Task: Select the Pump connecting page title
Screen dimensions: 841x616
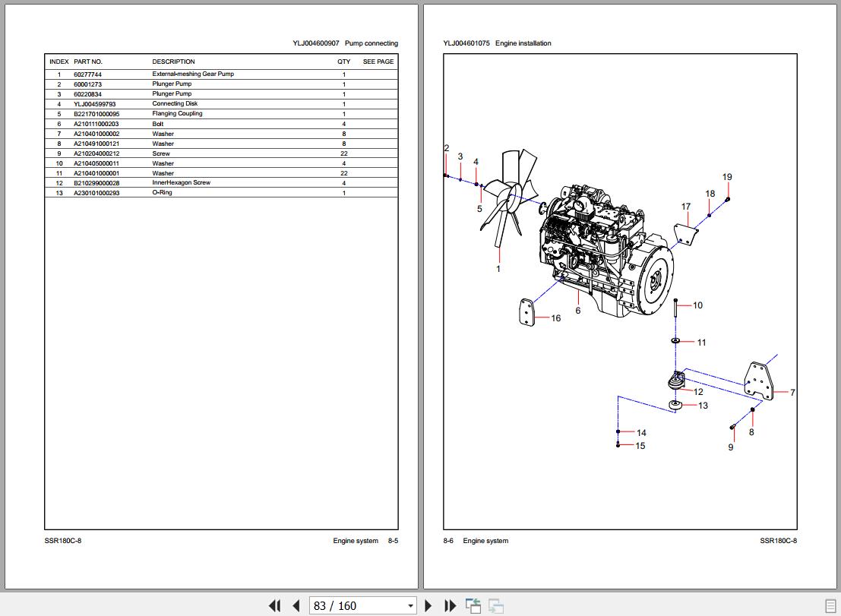Action: coord(371,43)
